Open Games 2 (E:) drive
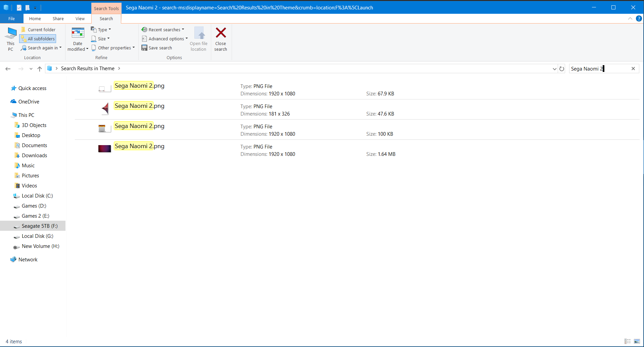644x347 pixels. pyautogui.click(x=35, y=216)
